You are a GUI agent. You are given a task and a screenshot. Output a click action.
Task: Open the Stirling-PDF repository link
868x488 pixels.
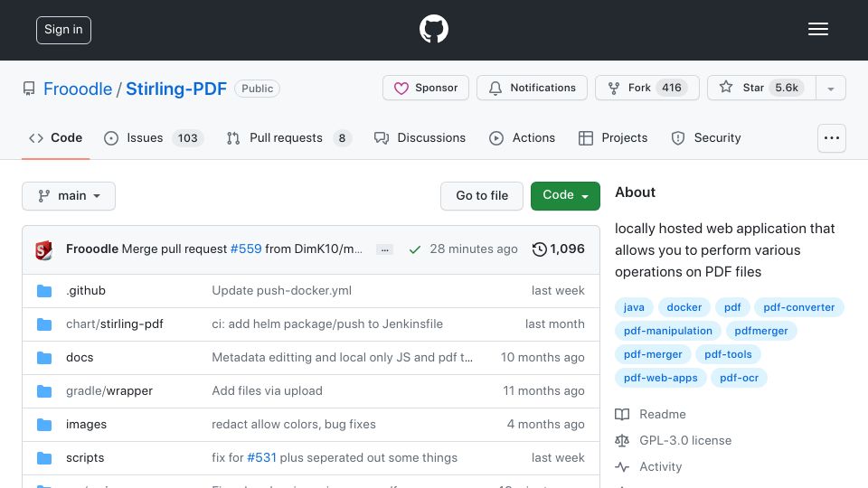click(x=176, y=89)
